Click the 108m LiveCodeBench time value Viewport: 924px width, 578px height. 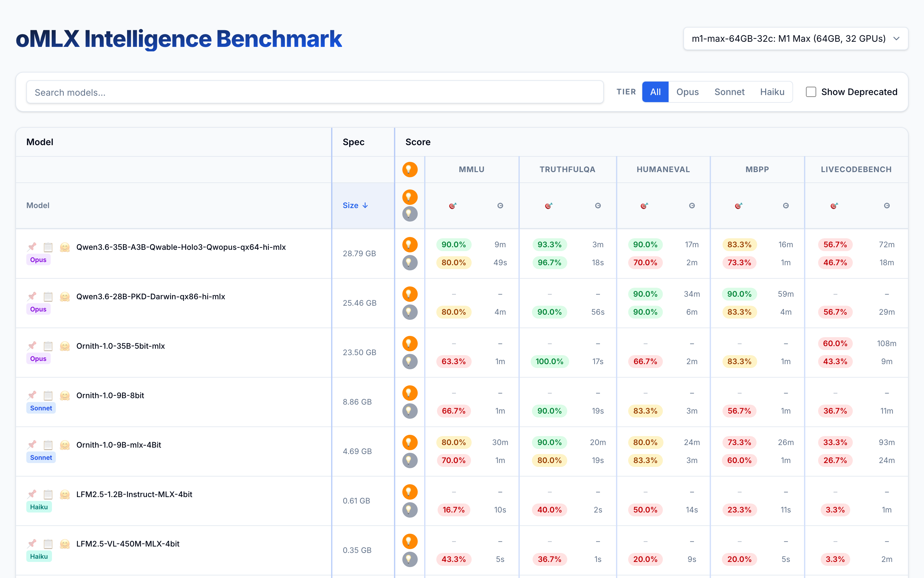[886, 343]
